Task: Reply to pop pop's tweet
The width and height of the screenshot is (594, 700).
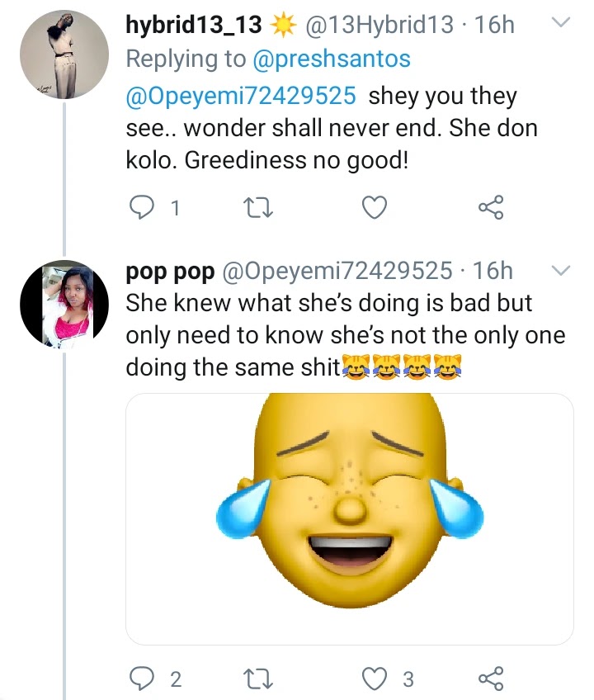Action: (x=144, y=679)
